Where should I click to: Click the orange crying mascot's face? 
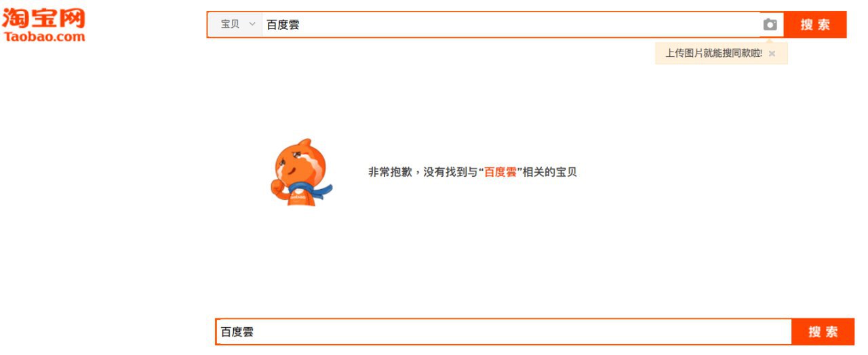click(x=300, y=162)
